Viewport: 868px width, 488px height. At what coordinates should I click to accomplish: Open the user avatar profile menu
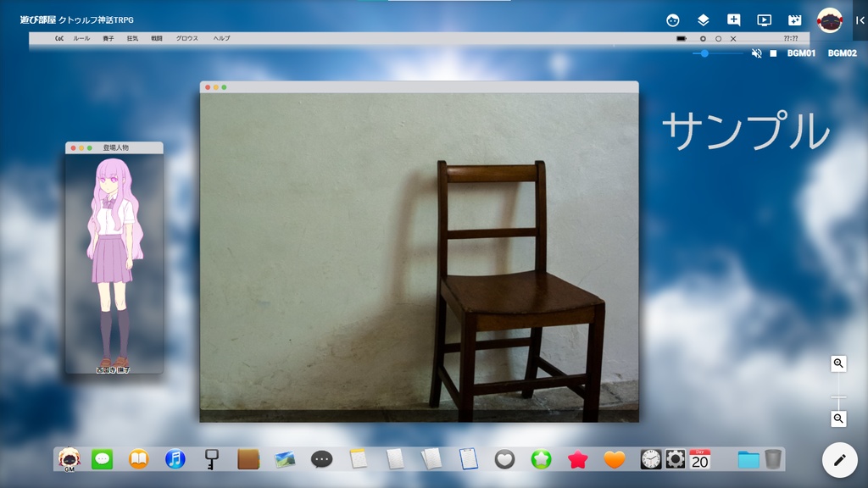829,20
